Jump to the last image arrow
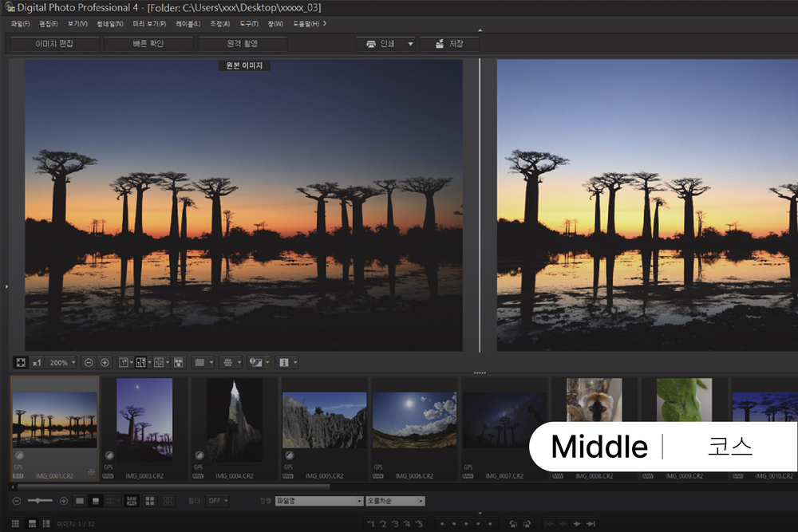Viewport: 798px width, 532px height. (x=591, y=524)
